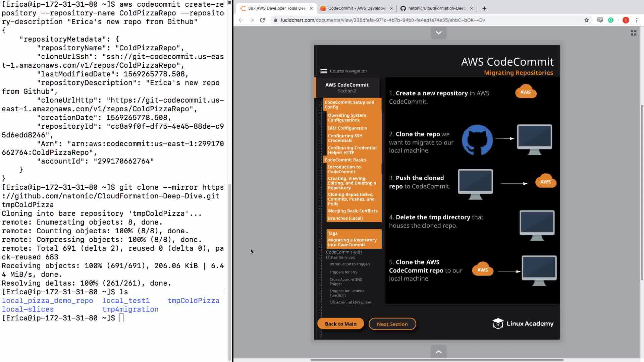Switch to CodeCommit AWS Developer tab
The height and width of the screenshot is (362, 644).
(357, 8)
